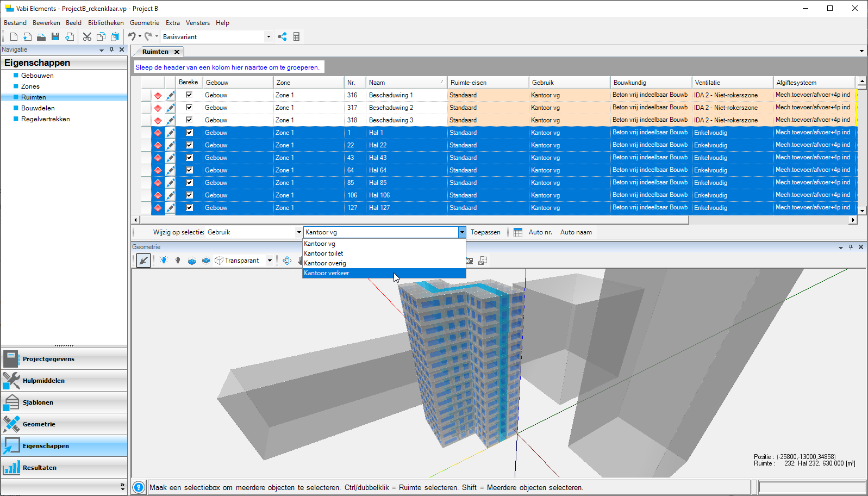
Task: Activate the arrow selection tool in Geometrie
Action: click(143, 261)
